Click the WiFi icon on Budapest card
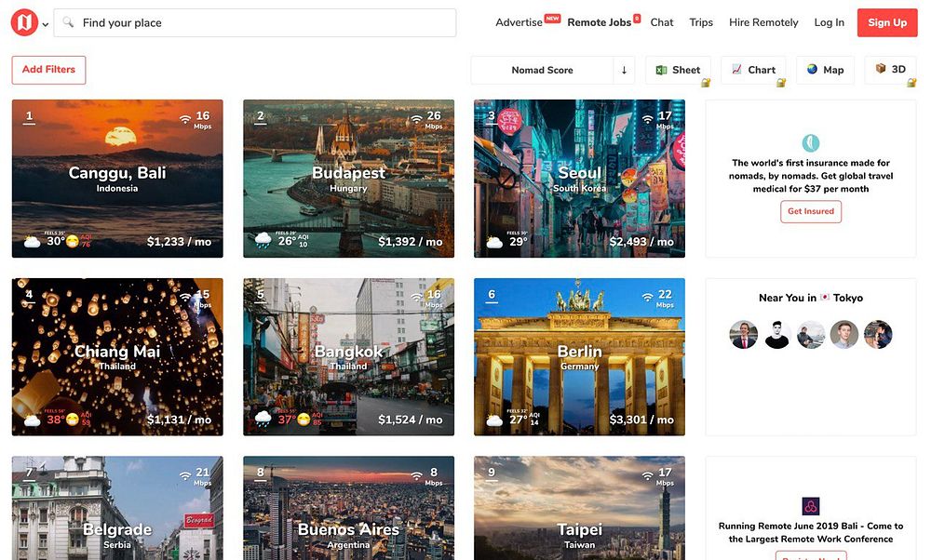The height and width of the screenshot is (560, 931). tap(417, 119)
